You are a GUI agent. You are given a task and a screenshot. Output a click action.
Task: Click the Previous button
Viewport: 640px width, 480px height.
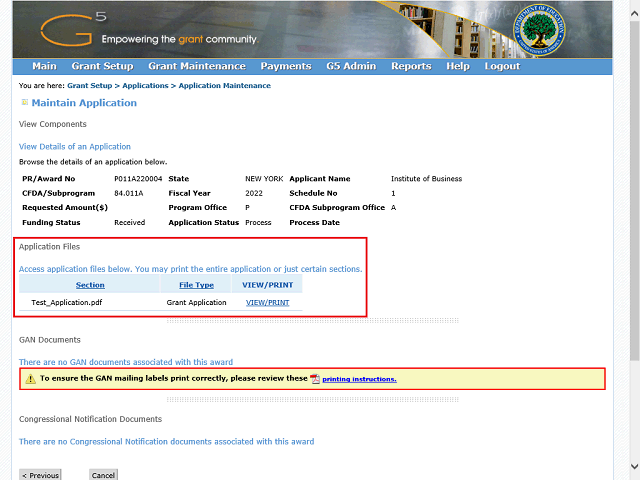(x=40, y=475)
